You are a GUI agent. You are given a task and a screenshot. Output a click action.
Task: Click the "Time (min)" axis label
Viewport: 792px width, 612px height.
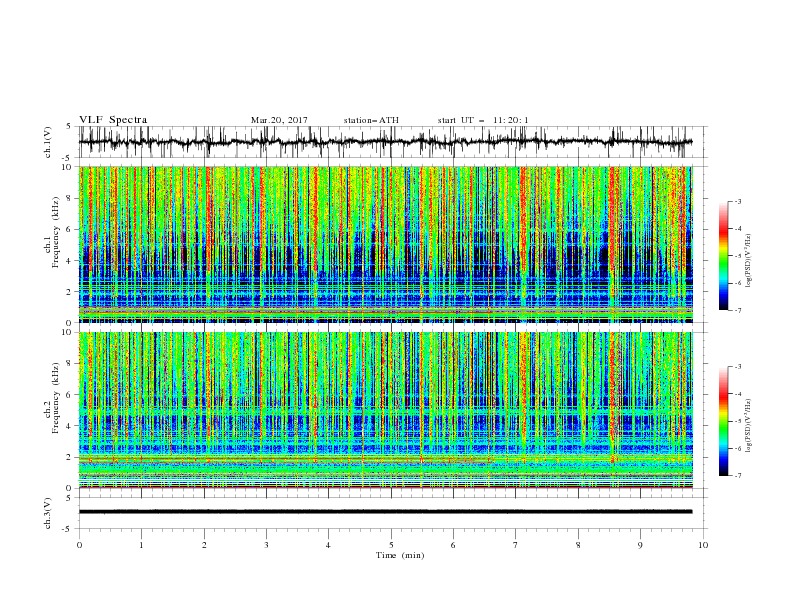(400, 555)
